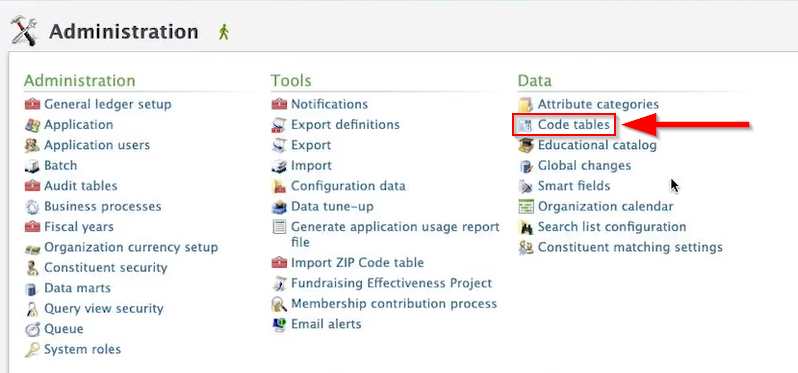Open Organization currency setup
Viewport: 798px width, 373px height.
coord(131,247)
